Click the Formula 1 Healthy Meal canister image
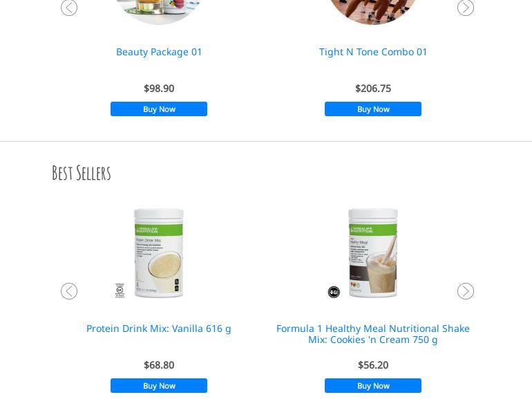532x406 pixels. click(373, 253)
